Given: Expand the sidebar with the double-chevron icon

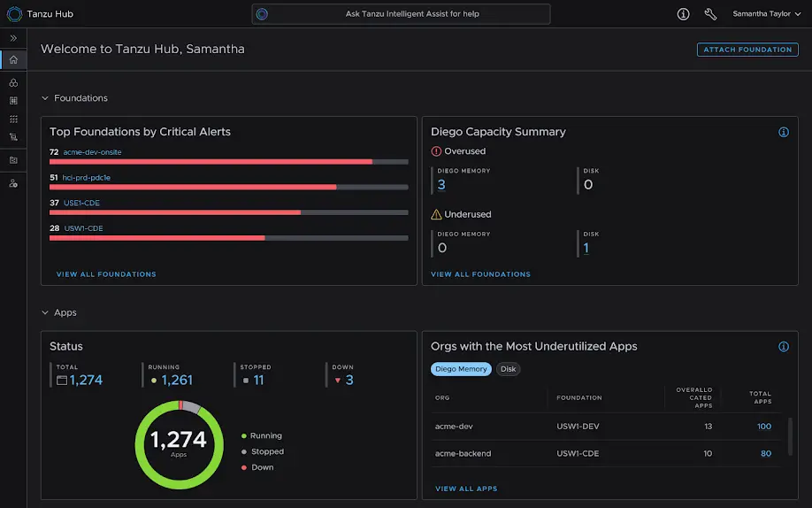Looking at the screenshot, I should click(x=13, y=38).
